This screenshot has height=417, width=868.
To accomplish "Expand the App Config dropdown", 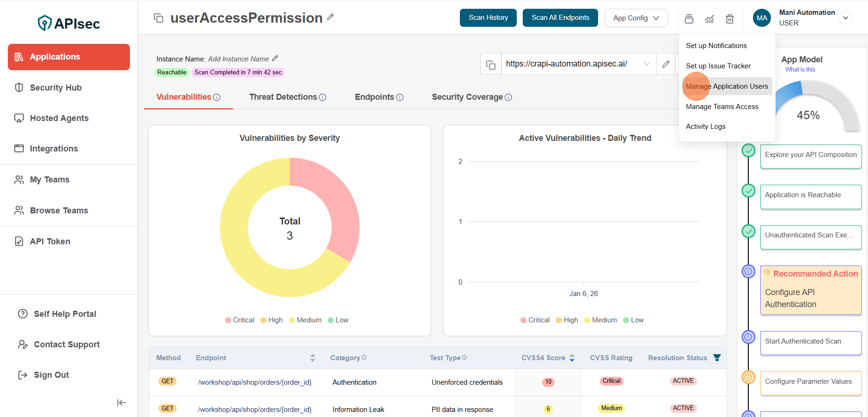I will 636,18.
